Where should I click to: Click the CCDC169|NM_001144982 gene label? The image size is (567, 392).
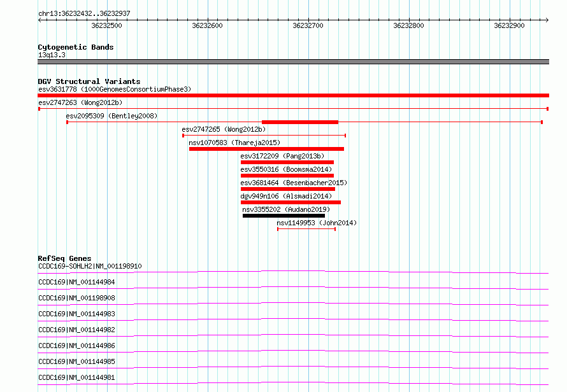click(76, 330)
